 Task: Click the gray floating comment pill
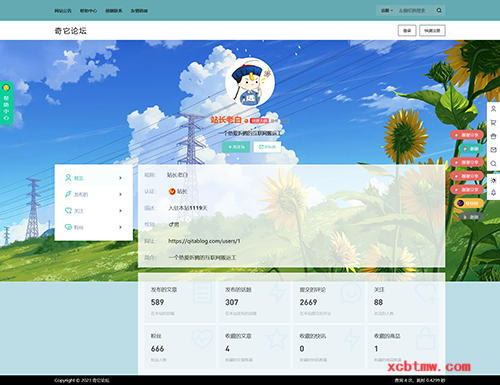click(x=471, y=217)
